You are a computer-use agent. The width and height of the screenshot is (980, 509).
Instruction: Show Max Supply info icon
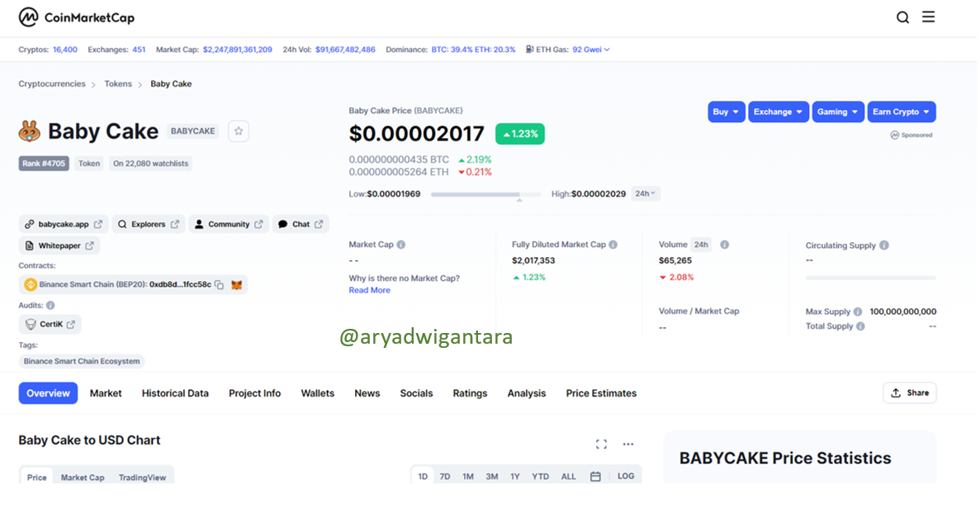(x=858, y=312)
